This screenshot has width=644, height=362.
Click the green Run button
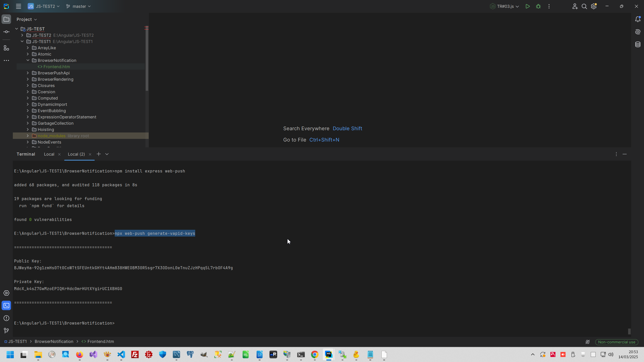(x=528, y=7)
